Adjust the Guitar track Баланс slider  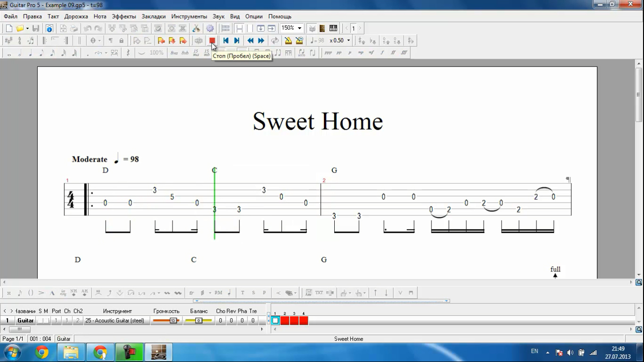click(198, 321)
